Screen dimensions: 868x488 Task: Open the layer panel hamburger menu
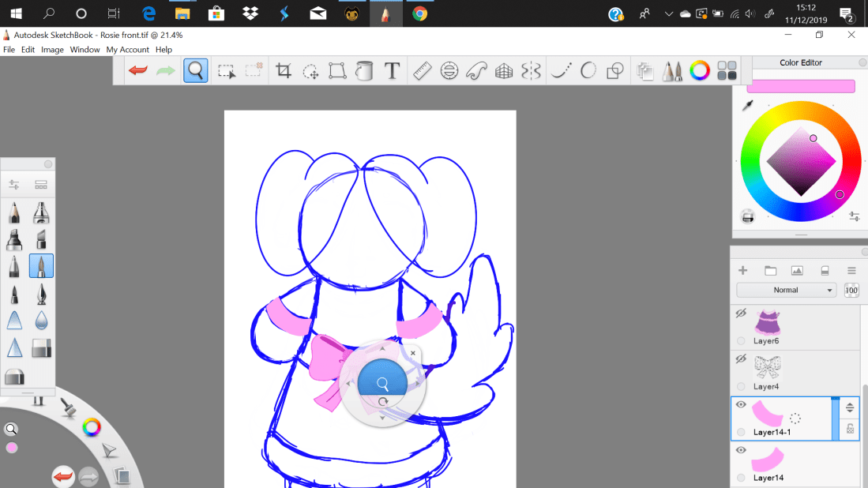point(851,271)
